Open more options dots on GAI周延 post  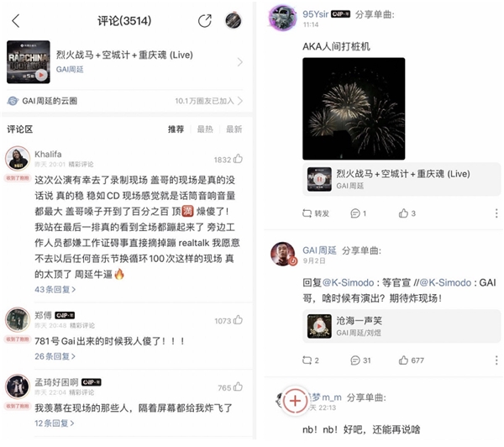[496, 360]
